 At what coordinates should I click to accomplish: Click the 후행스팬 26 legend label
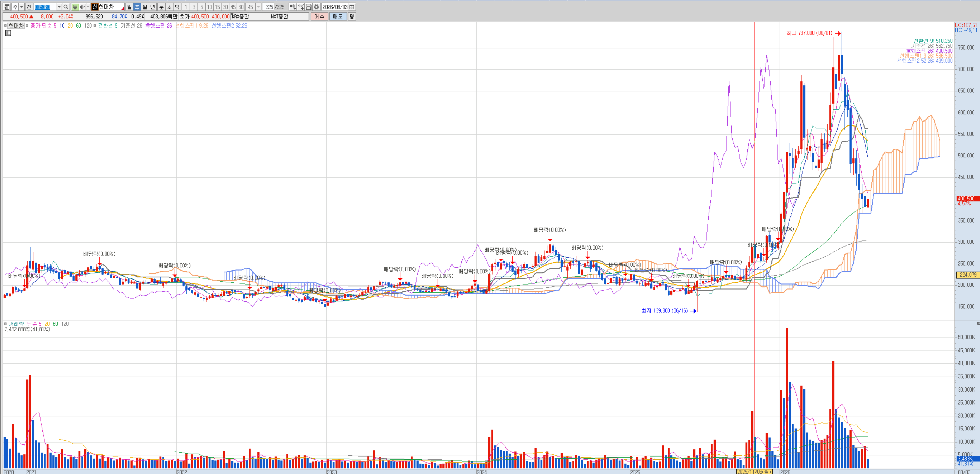click(x=159, y=26)
